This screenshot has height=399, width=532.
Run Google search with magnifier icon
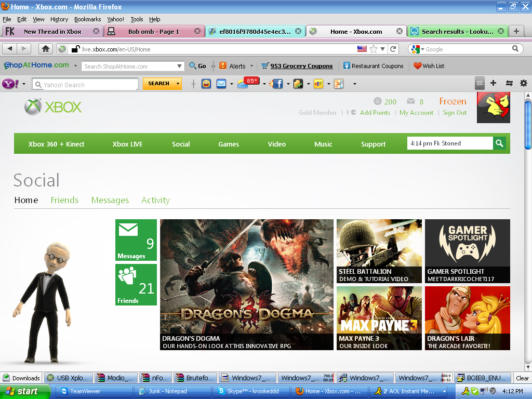pos(515,49)
